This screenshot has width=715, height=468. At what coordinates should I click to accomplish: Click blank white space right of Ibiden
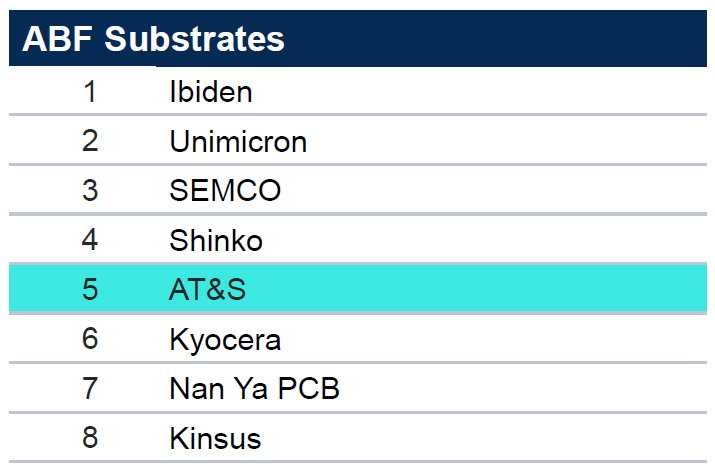pyautogui.click(x=480, y=92)
